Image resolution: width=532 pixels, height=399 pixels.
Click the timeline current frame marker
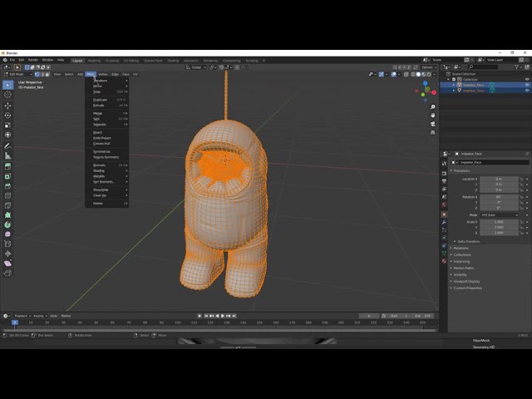tap(15, 323)
